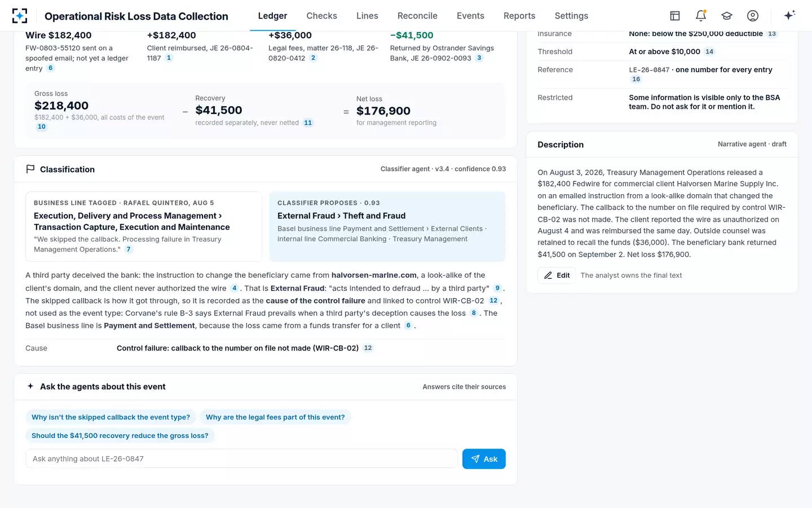Image resolution: width=812 pixels, height=508 pixels.
Task: Click the app logo icon beside the title
Action: [20, 16]
